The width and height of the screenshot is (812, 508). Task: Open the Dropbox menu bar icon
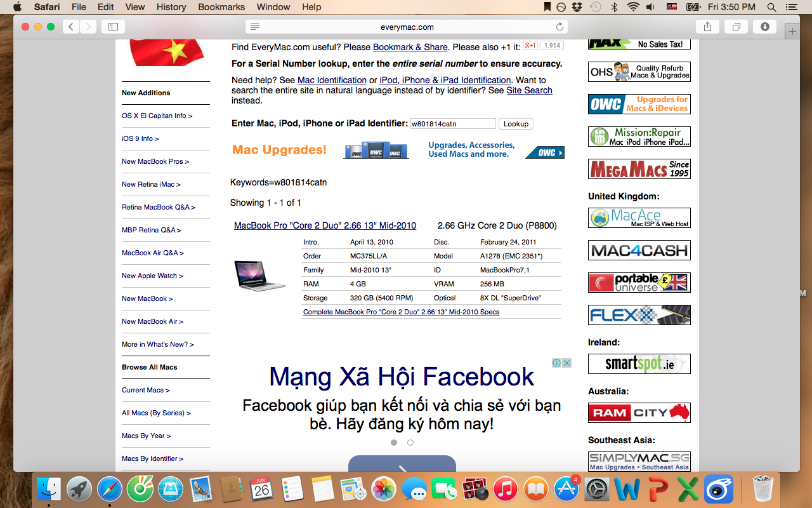point(577,7)
